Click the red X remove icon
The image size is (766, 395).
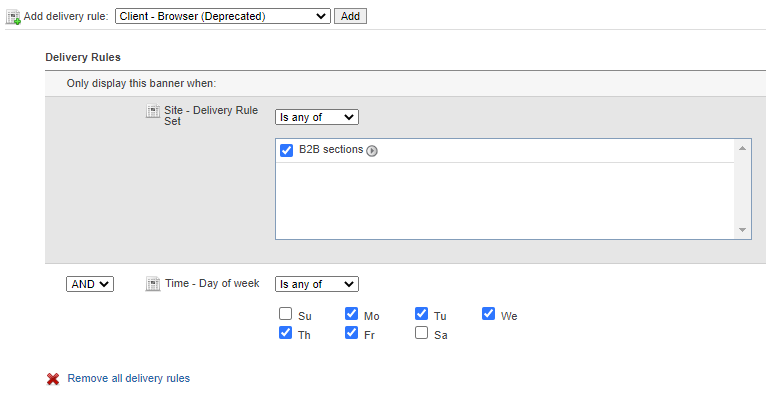pyautogui.click(x=53, y=379)
